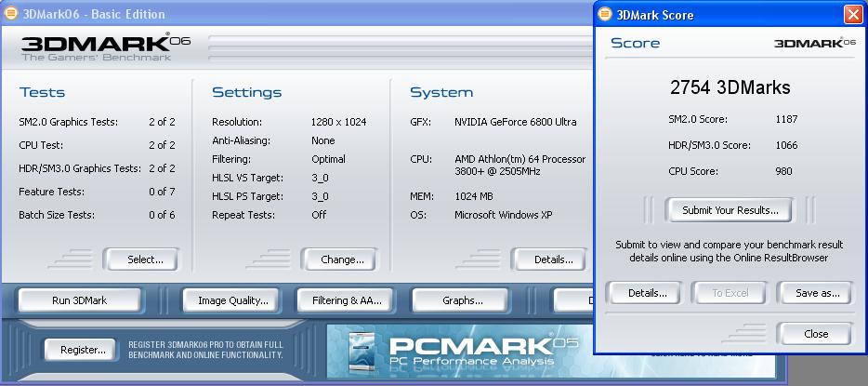This screenshot has height=386, width=868.
Task: Click the Register... button
Action: pyautogui.click(x=81, y=350)
